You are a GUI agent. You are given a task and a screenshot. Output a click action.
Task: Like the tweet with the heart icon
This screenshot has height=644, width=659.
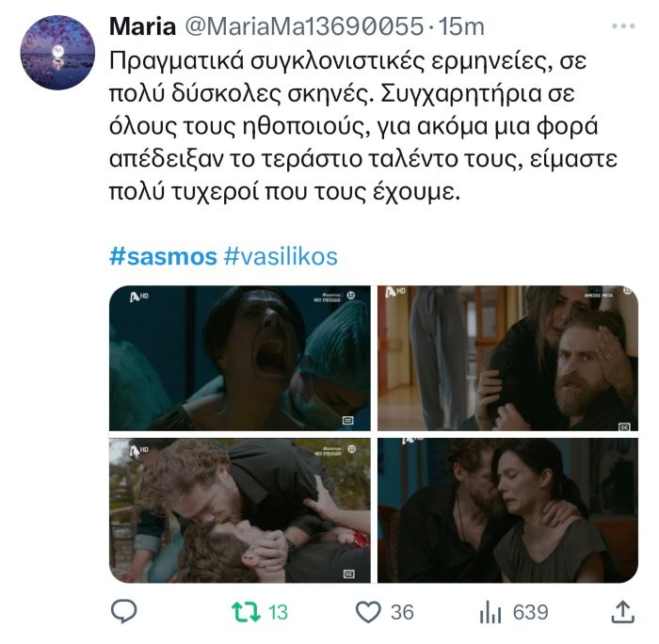point(368,612)
